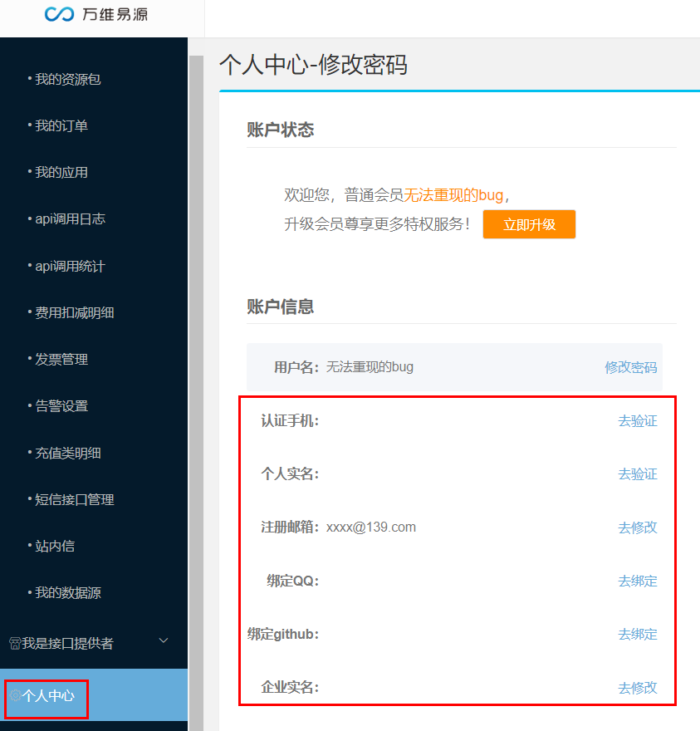The width and height of the screenshot is (700, 731).
Task: Click the username value in 用户名 row
Action: (370, 367)
